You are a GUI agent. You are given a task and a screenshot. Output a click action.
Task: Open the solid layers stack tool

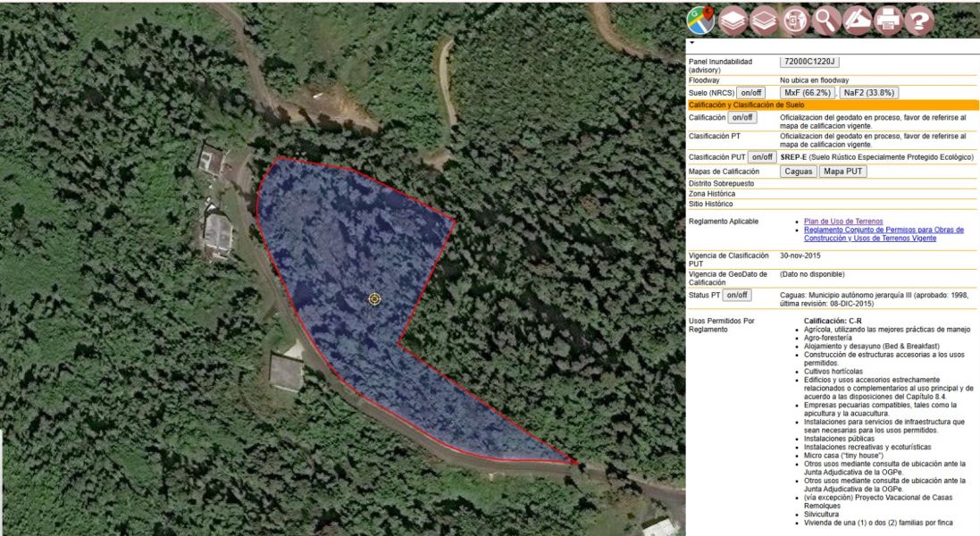(733, 21)
